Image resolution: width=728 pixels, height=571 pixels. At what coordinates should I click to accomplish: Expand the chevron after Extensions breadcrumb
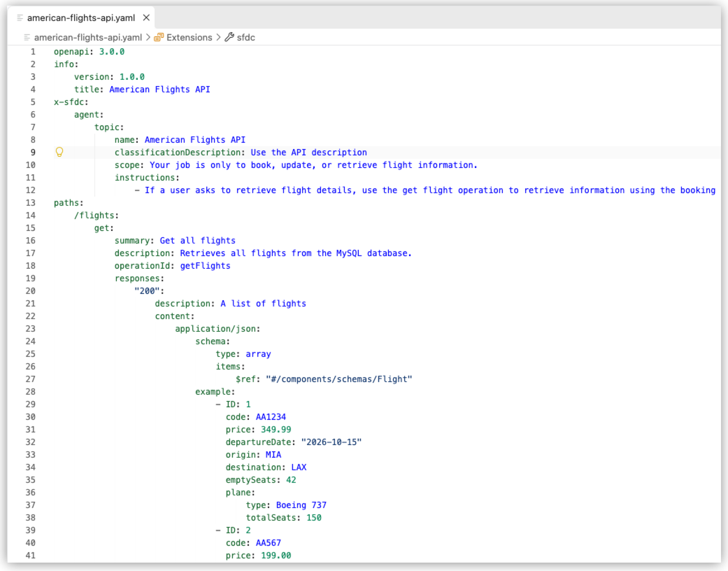219,37
